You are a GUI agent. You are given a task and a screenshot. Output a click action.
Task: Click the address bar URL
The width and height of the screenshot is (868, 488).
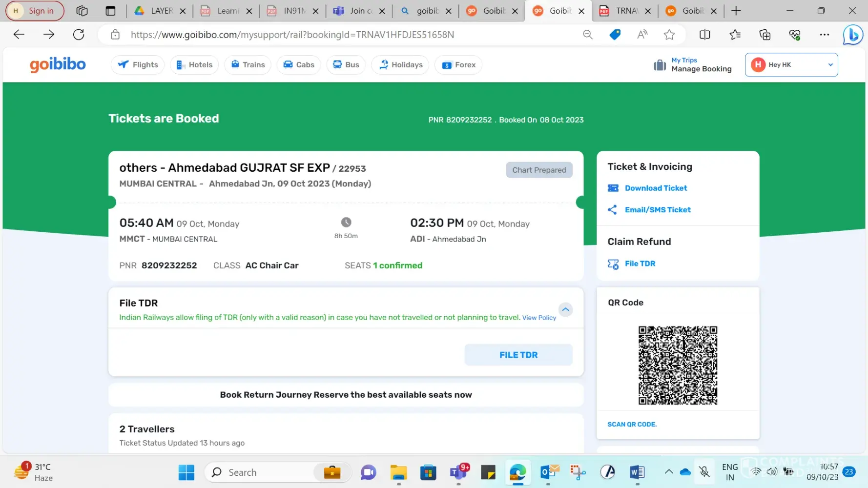292,35
